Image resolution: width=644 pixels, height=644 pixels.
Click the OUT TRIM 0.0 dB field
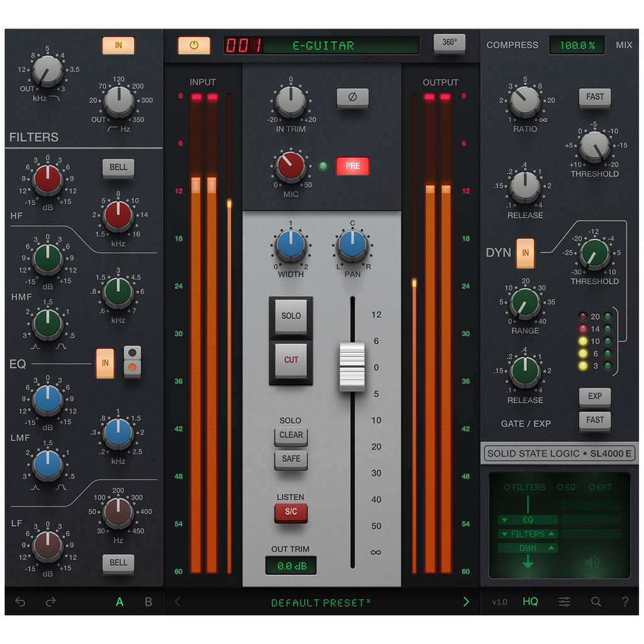click(x=291, y=566)
